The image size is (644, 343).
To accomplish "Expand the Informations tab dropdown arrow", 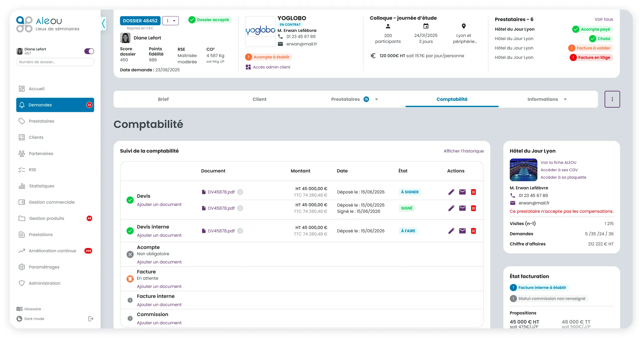I will (565, 99).
